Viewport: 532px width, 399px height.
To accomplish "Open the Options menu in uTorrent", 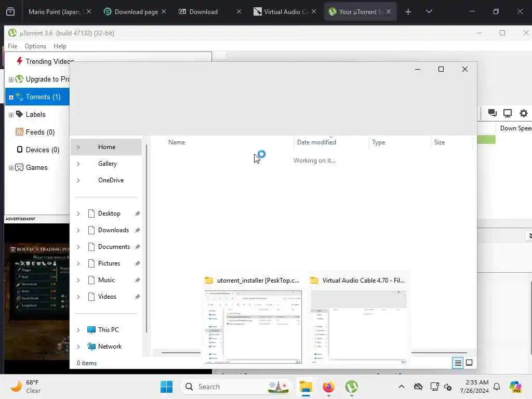I will click(35, 46).
